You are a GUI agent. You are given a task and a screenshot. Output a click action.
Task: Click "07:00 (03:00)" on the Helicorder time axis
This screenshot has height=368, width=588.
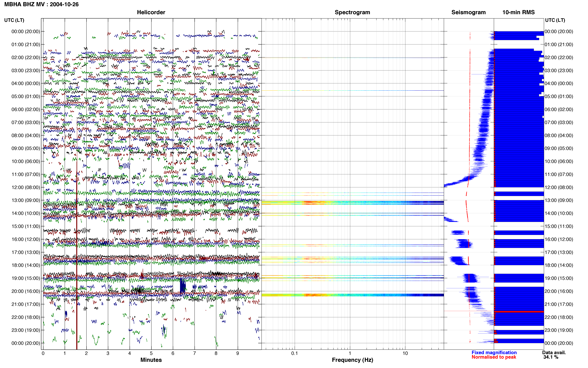[26, 122]
